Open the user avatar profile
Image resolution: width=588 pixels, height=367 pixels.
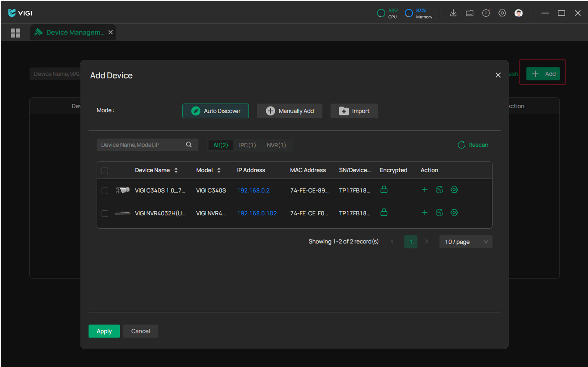[x=519, y=13]
